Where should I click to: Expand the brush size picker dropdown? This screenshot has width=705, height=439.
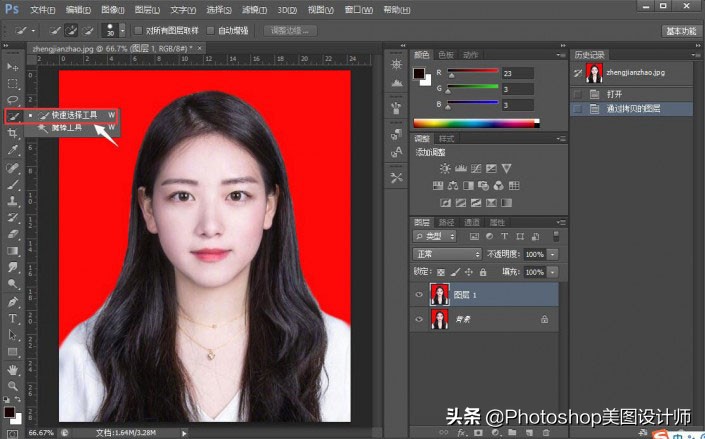pyautogui.click(x=120, y=31)
